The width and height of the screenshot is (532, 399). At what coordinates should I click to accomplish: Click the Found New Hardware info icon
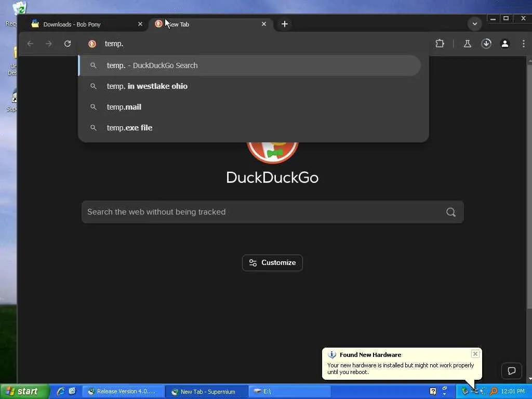(x=332, y=355)
